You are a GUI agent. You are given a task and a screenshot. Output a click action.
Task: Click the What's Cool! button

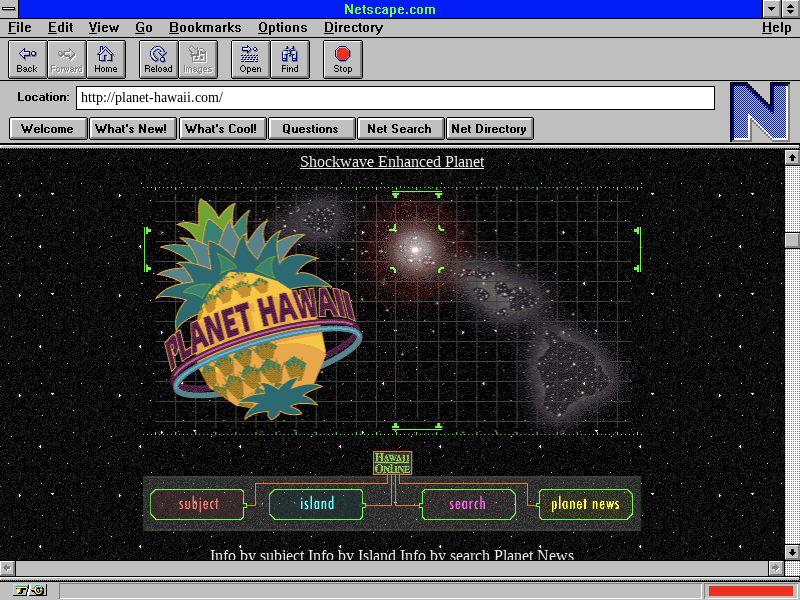(221, 128)
